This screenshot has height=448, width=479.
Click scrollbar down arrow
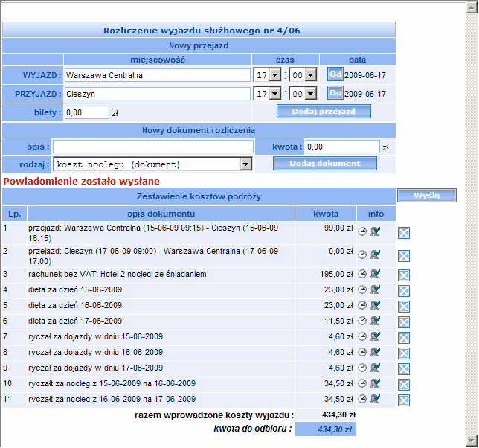click(x=472, y=440)
